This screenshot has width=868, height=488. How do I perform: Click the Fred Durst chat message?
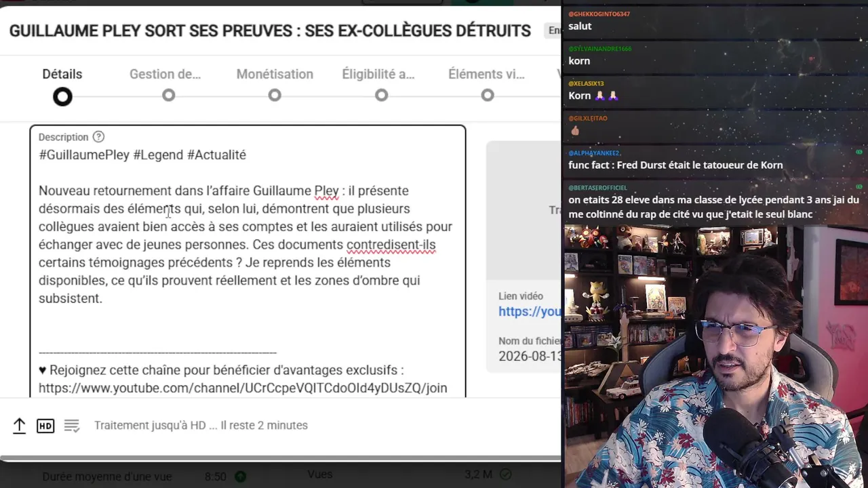point(675,165)
